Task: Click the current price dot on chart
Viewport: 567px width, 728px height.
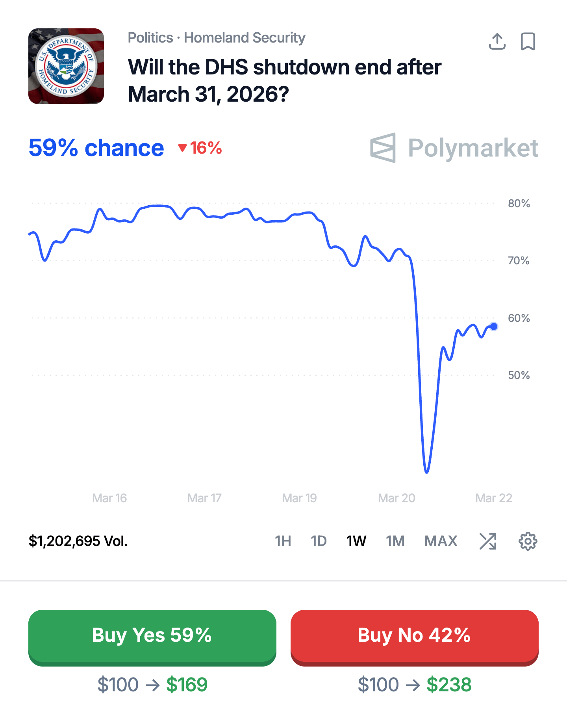Action: pyautogui.click(x=494, y=327)
